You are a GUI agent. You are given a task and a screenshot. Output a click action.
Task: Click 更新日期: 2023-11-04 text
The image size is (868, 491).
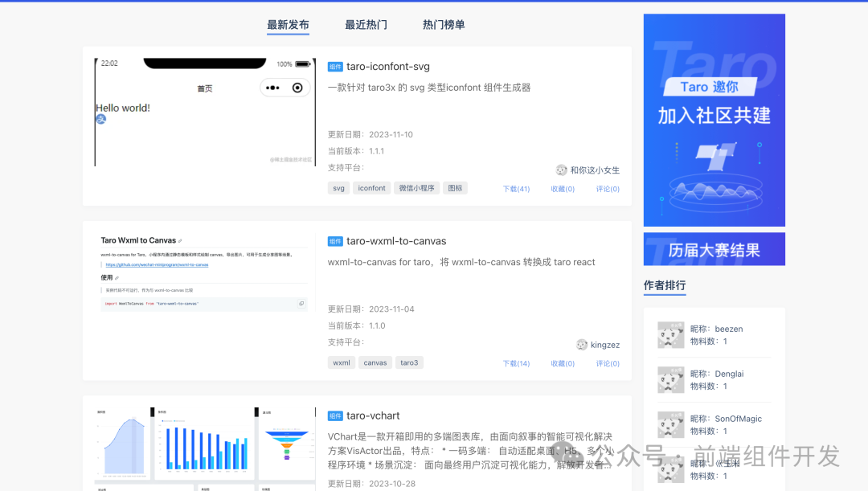coord(371,309)
